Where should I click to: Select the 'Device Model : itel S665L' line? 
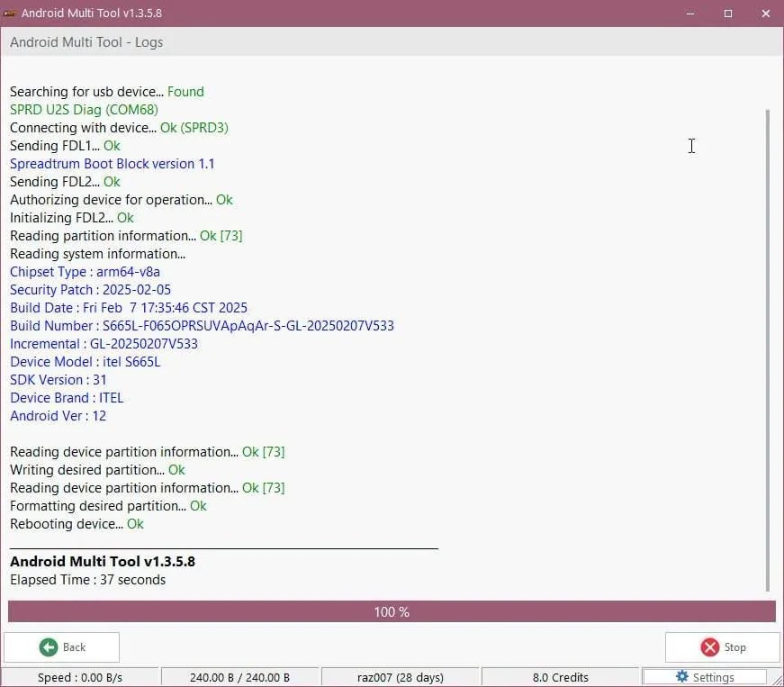coord(85,361)
